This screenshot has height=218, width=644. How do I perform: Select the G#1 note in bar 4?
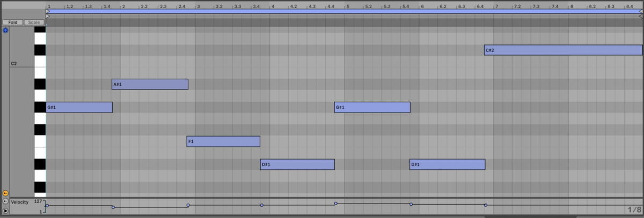[x=372, y=107]
